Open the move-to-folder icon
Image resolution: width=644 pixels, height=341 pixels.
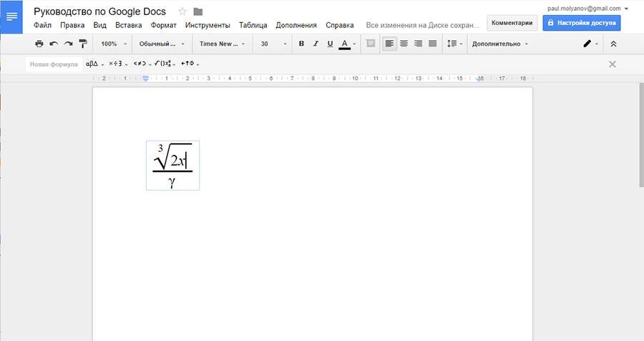[x=198, y=11]
